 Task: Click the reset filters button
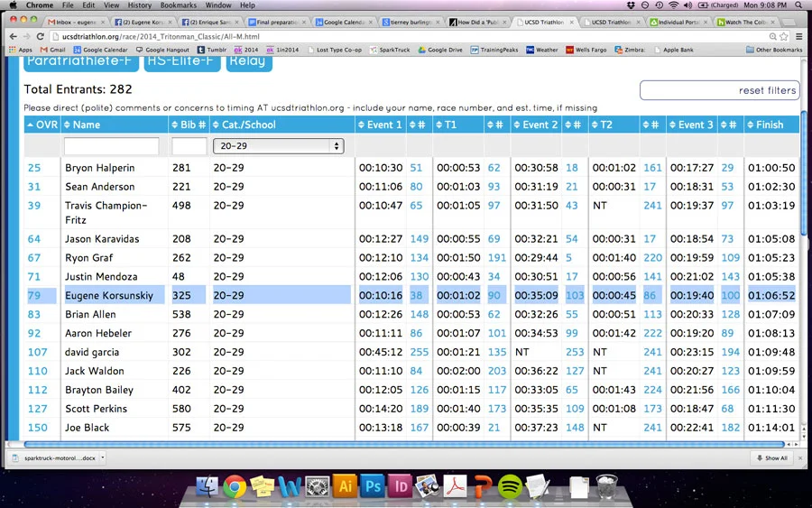(x=719, y=90)
